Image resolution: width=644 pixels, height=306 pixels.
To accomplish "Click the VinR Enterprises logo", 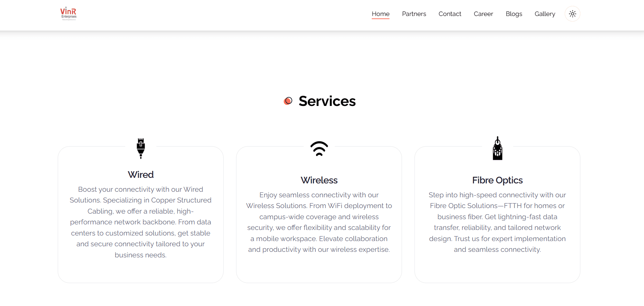I will click(x=69, y=14).
